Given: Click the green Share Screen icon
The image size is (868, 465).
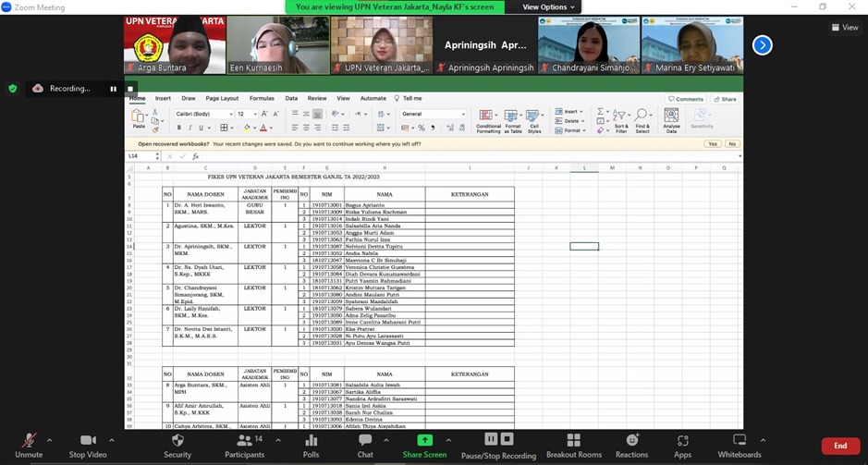Looking at the screenshot, I should (424, 441).
